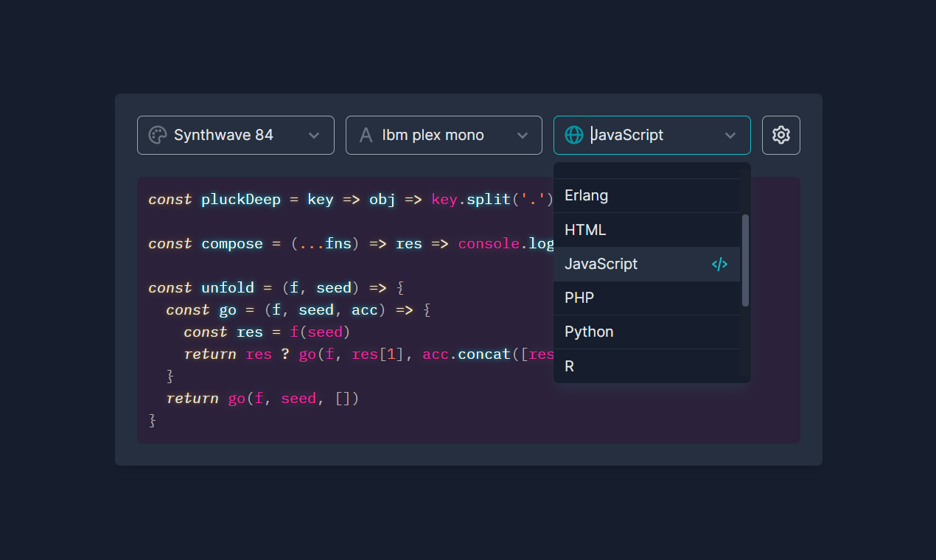Select Python from the language list
Image resolution: width=936 pixels, height=560 pixels.
click(x=588, y=332)
